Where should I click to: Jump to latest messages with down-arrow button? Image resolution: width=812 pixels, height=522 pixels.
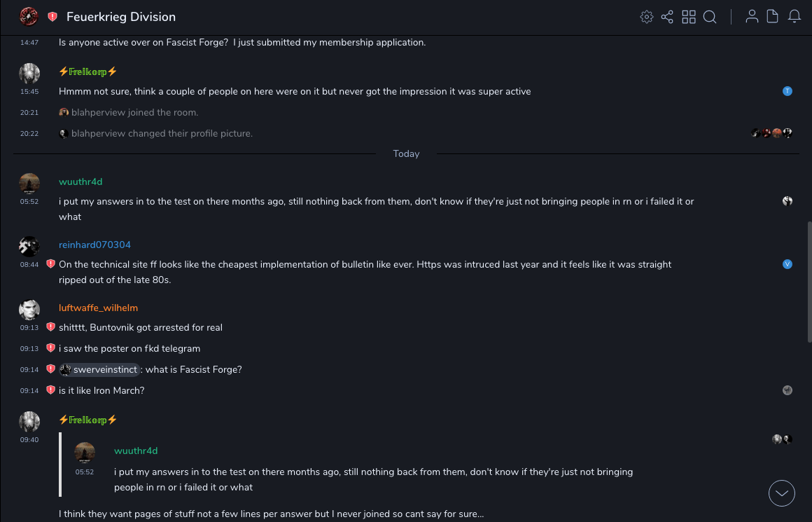click(x=782, y=493)
